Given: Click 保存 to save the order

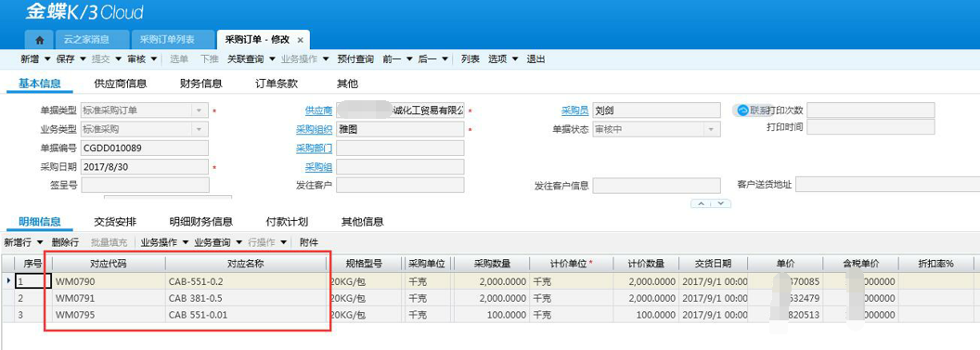Looking at the screenshot, I should tap(65, 59).
